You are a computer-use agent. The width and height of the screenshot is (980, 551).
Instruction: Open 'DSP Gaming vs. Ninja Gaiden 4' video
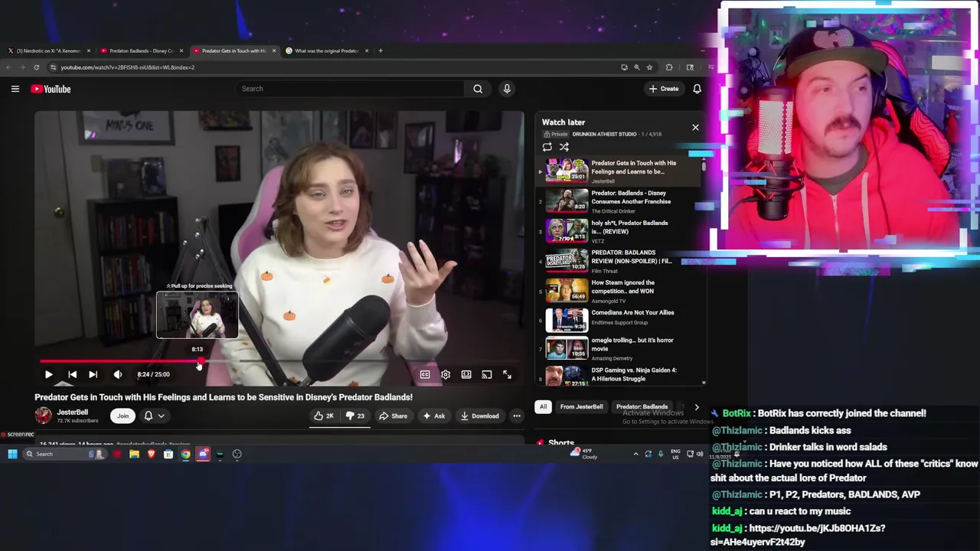(620, 375)
